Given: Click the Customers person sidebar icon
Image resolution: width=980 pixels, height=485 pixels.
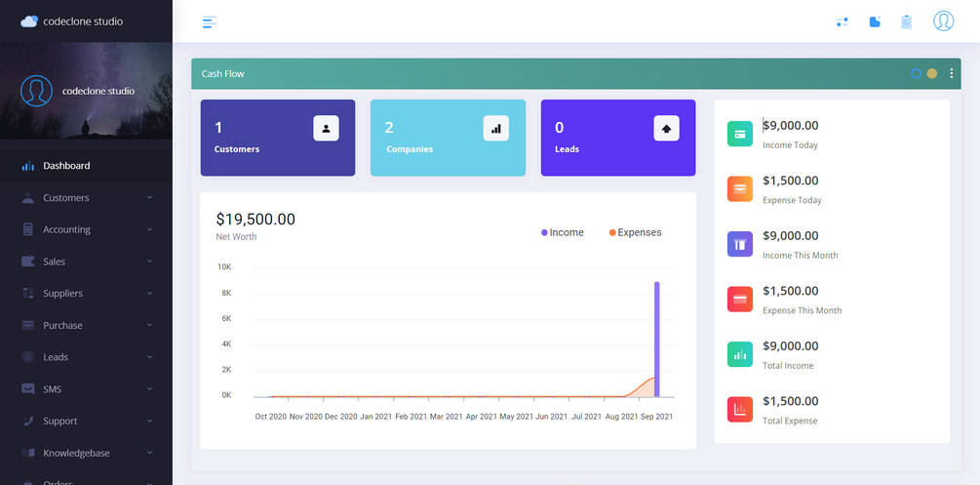Looking at the screenshot, I should tap(28, 198).
